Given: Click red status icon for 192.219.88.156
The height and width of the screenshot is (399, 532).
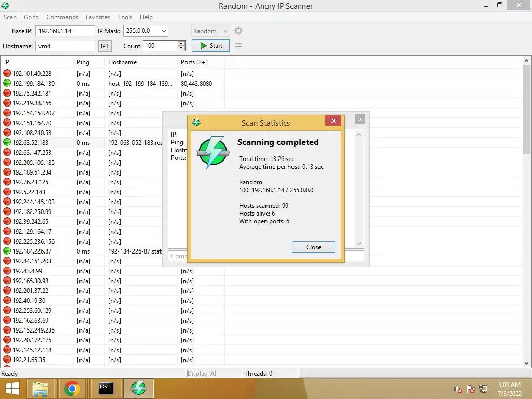Looking at the screenshot, I should 7,103.
